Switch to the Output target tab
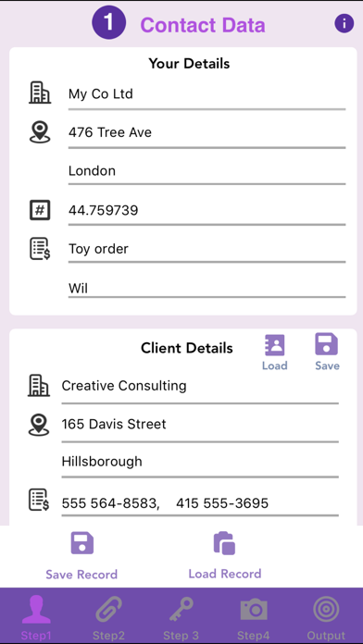The image size is (363, 644). [x=326, y=618]
